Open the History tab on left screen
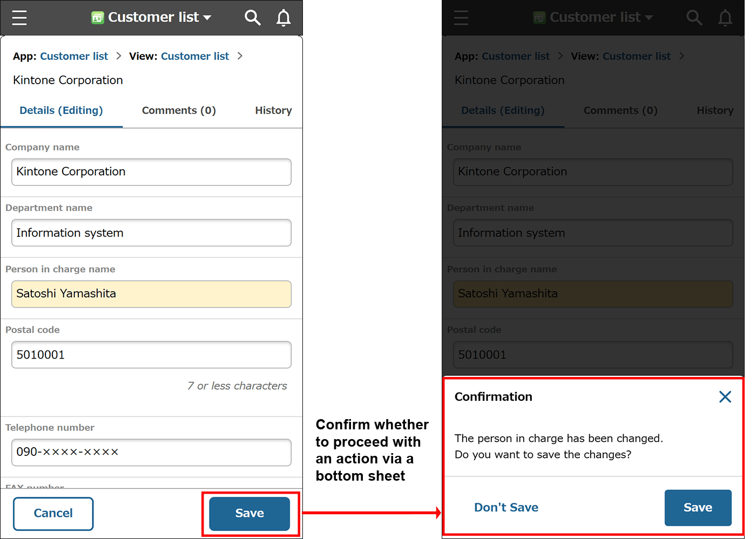The height and width of the screenshot is (539, 756). pos(273,110)
